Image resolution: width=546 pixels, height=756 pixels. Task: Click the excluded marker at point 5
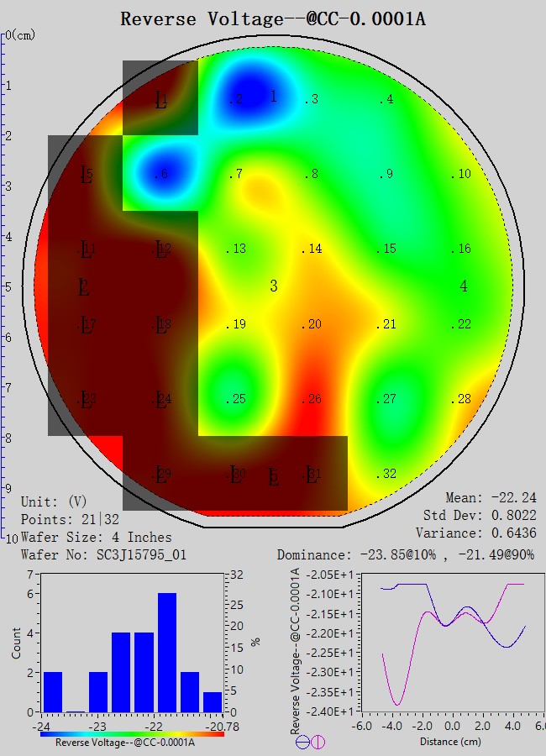click(86, 175)
